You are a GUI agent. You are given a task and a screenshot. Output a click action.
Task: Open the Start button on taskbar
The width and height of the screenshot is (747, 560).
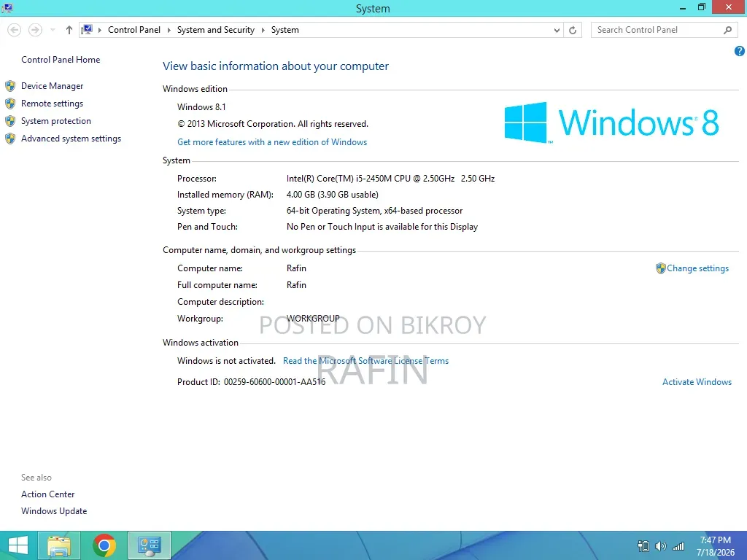[x=18, y=545]
